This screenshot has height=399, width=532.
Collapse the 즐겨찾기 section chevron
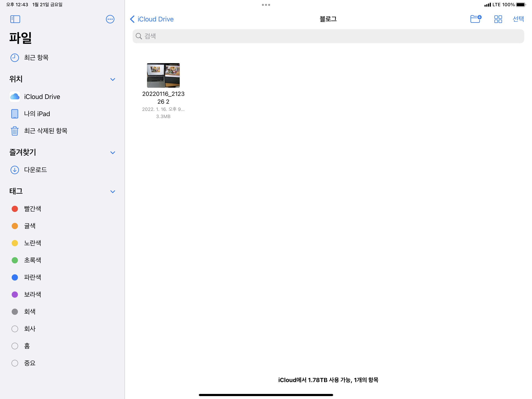[113, 153]
